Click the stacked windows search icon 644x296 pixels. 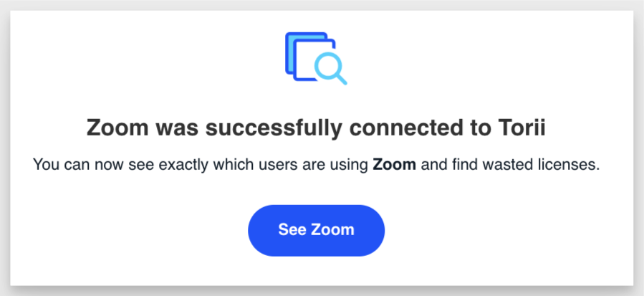tap(316, 59)
